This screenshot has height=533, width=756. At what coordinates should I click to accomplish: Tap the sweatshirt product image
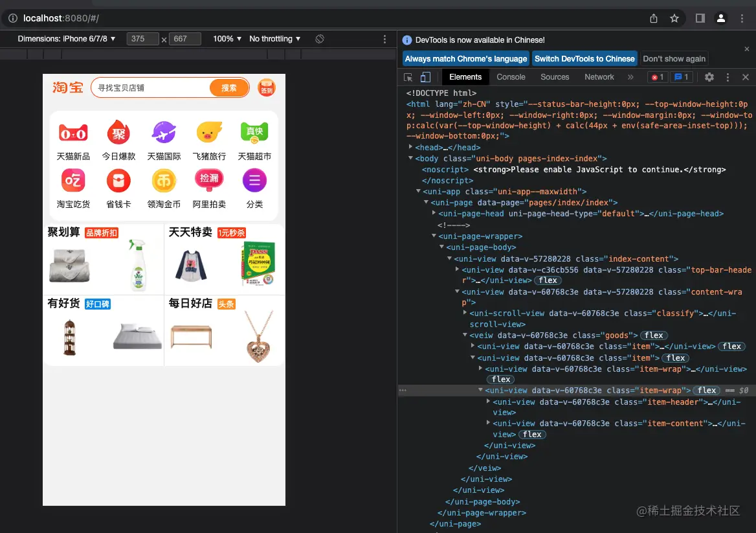[191, 266]
